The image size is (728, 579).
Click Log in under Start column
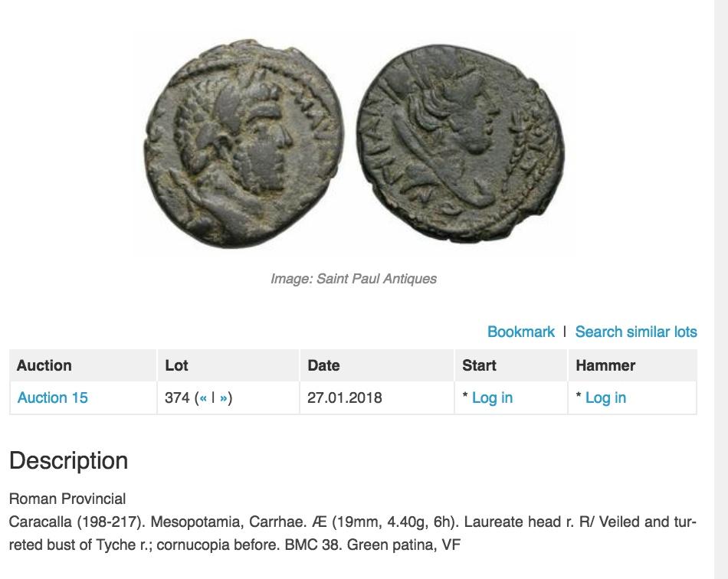click(x=492, y=397)
